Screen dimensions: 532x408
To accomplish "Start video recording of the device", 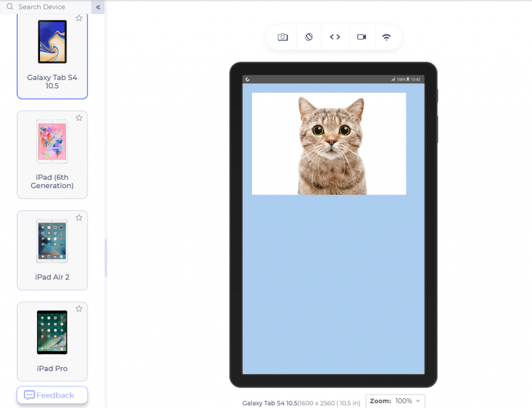I will click(x=362, y=37).
